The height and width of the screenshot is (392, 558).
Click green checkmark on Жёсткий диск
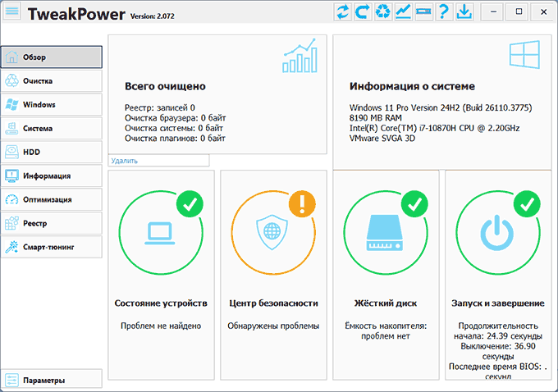coord(414,204)
